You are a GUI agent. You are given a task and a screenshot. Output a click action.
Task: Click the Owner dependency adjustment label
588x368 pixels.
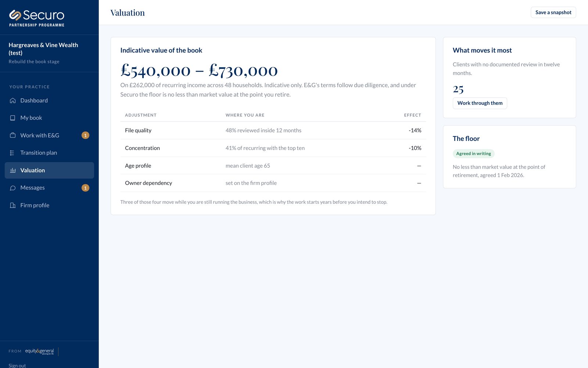[x=148, y=183]
